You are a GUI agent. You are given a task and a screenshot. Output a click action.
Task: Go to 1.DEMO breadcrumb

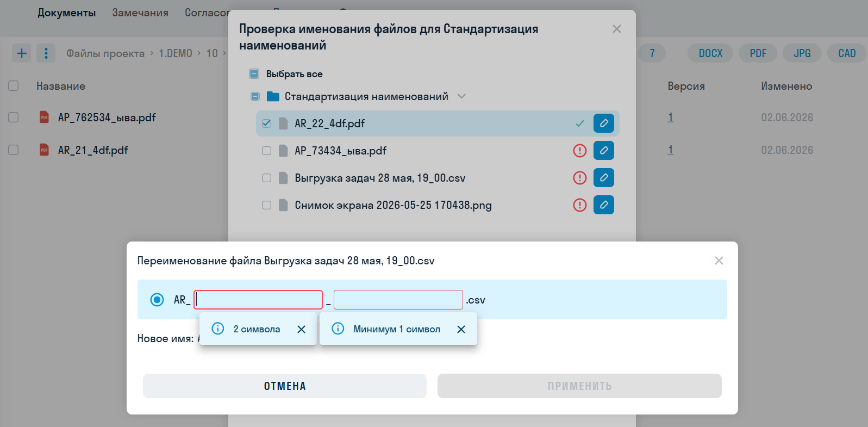(176, 53)
